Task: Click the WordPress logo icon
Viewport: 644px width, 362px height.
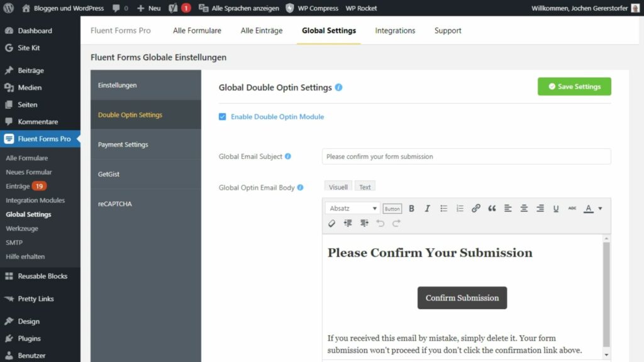Action: (x=8, y=8)
